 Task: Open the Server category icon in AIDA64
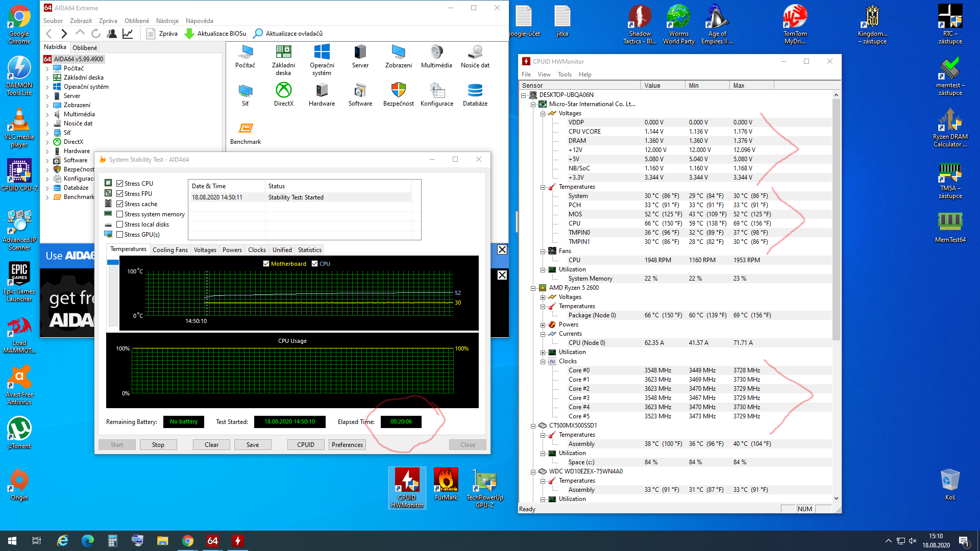click(360, 57)
